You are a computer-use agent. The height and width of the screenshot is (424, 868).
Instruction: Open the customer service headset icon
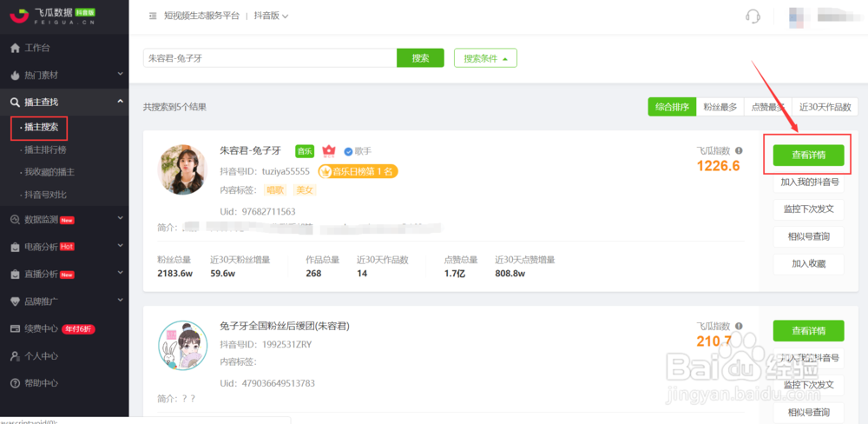tap(753, 16)
